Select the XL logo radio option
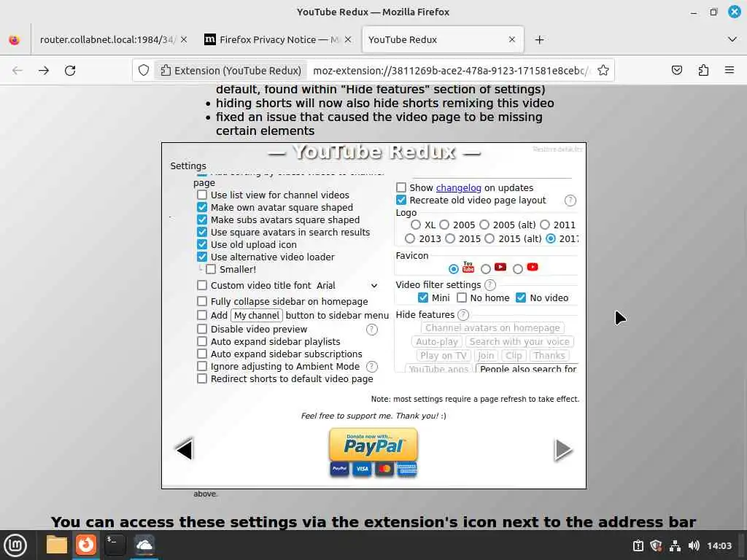The height and width of the screenshot is (560, 747). tap(415, 225)
